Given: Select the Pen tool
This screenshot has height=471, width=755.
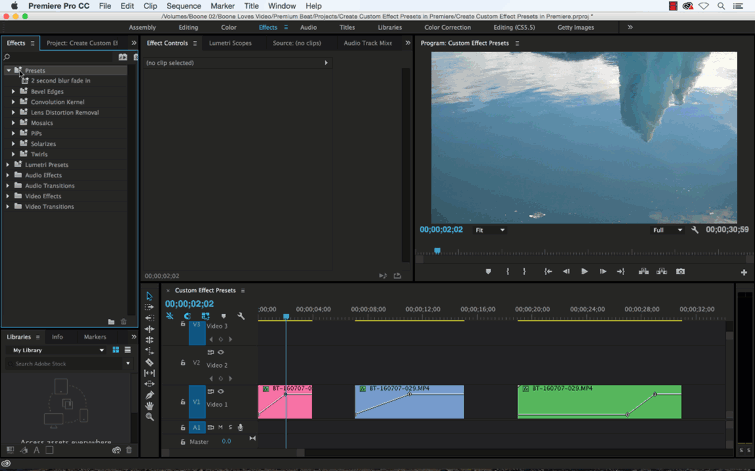Looking at the screenshot, I should (x=150, y=395).
